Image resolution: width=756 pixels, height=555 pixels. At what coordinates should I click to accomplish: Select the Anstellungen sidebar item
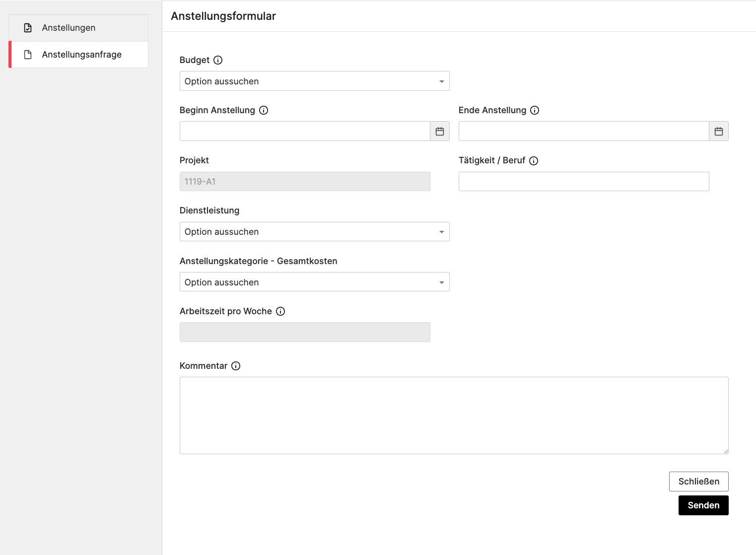tap(78, 28)
